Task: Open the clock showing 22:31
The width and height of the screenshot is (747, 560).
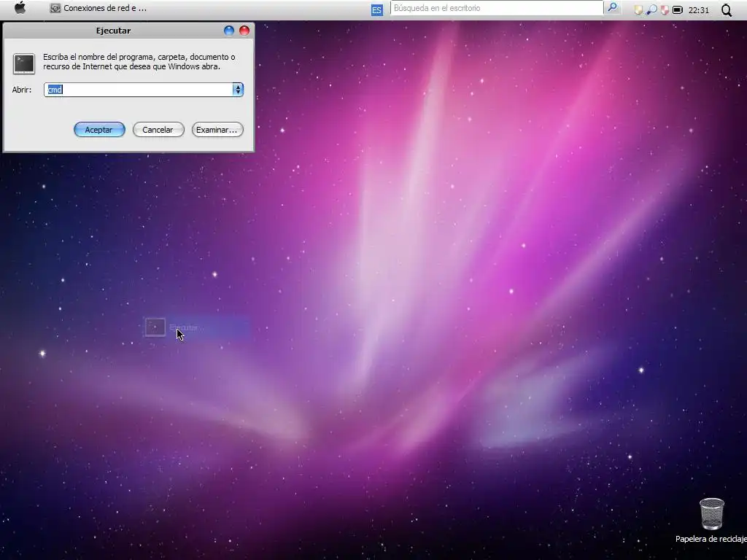Action: [x=698, y=10]
